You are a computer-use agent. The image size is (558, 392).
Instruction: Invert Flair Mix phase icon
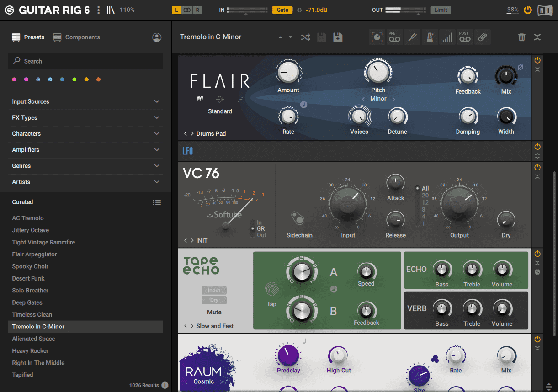(x=520, y=67)
